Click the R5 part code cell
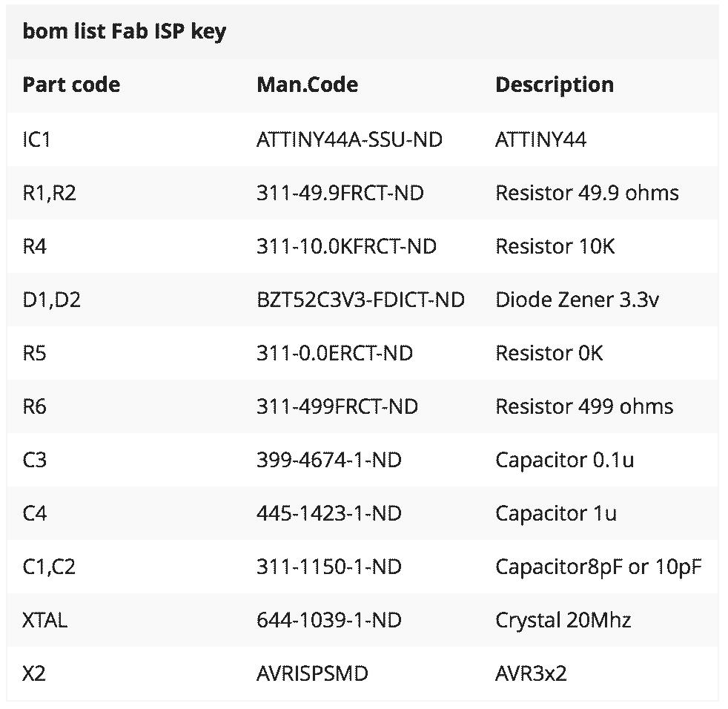 click(x=34, y=353)
